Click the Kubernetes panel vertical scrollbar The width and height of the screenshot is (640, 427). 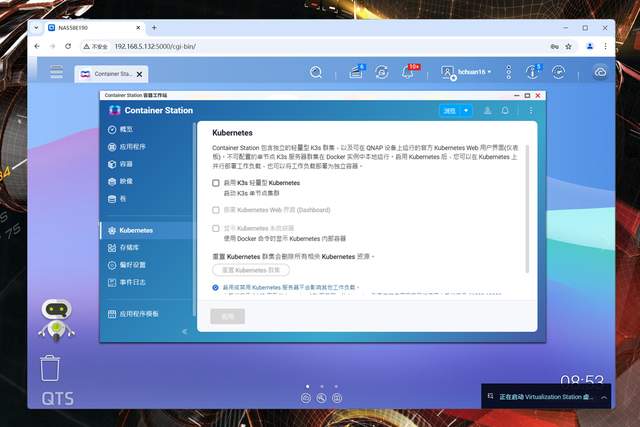point(527,209)
